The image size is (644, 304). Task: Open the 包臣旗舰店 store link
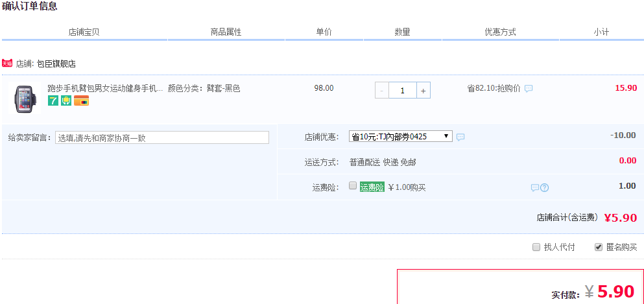56,64
